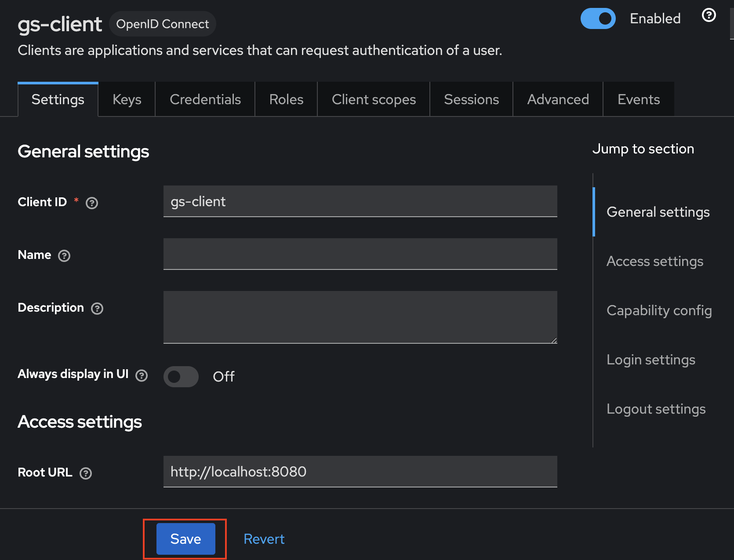Click the Revert link
Image resolution: width=734 pixels, height=560 pixels.
click(x=264, y=539)
